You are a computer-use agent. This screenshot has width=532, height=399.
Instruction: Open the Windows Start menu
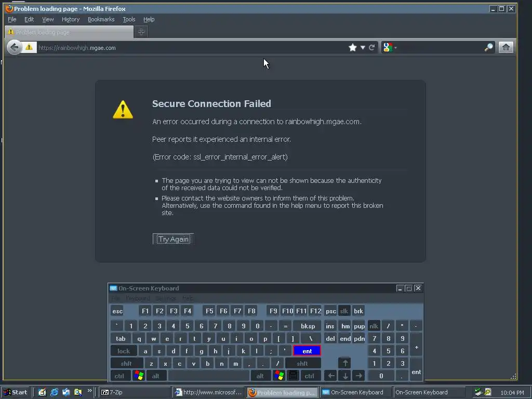click(16, 392)
